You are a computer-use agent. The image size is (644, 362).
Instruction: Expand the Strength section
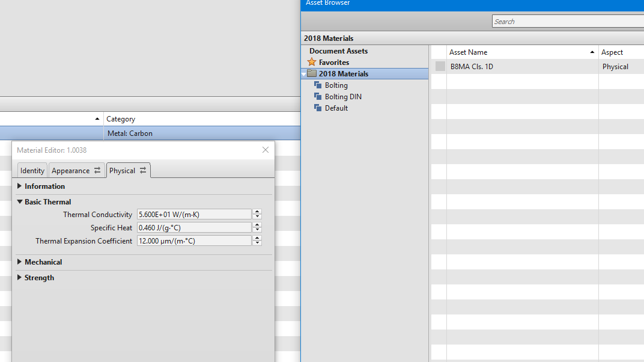click(x=19, y=277)
